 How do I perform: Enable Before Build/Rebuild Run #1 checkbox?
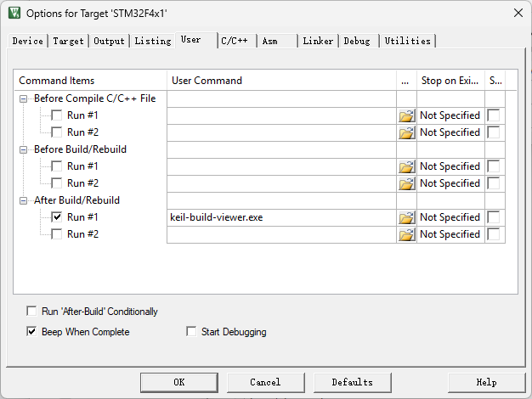57,166
